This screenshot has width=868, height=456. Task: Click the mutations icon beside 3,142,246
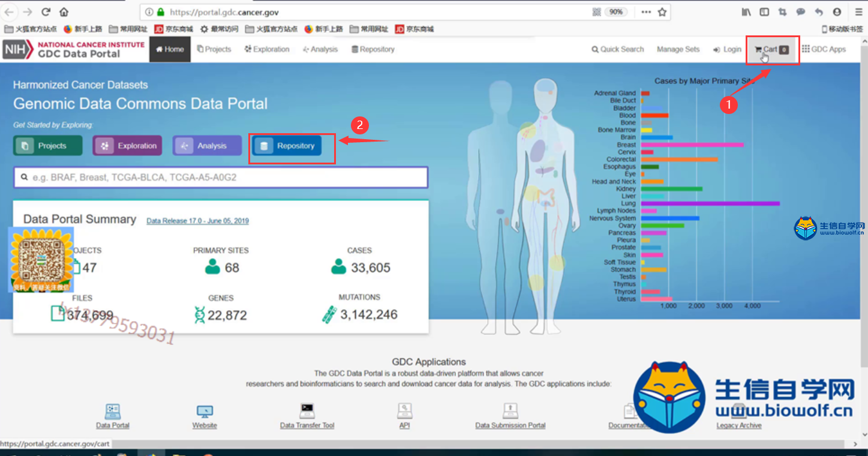[329, 314]
